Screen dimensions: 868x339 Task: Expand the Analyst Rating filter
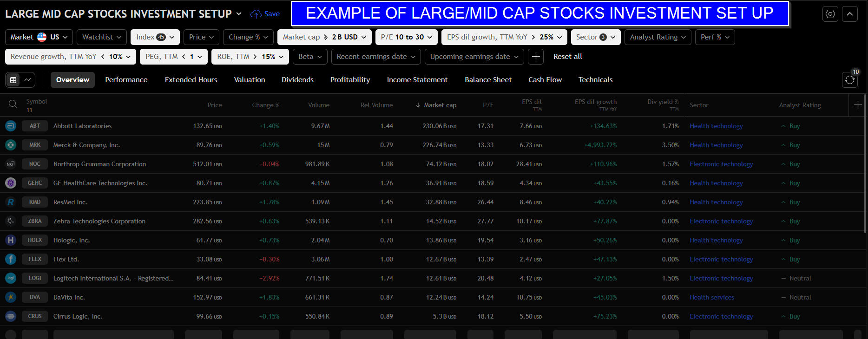[658, 37]
